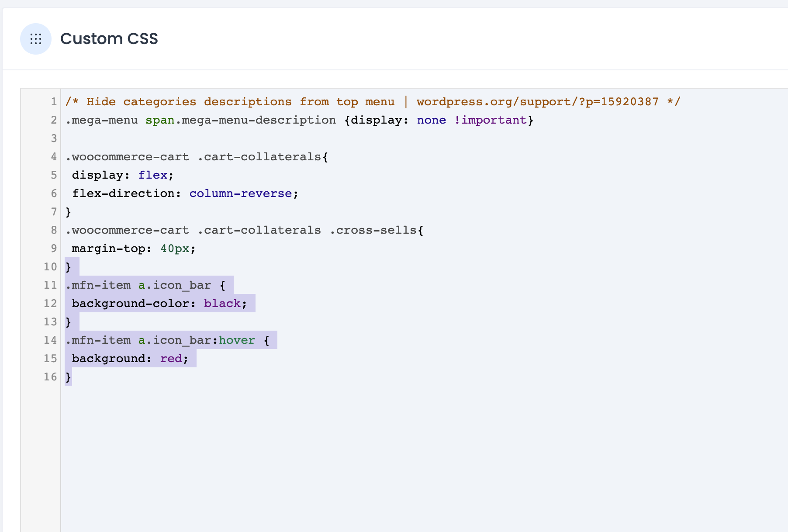The image size is (788, 532).
Task: Click the display: flex; line
Action: pyautogui.click(x=123, y=175)
